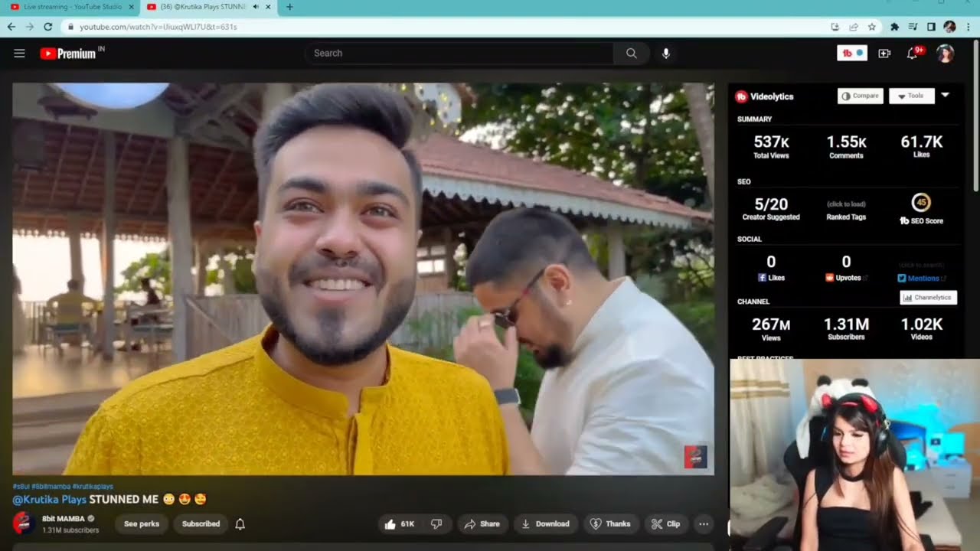Reload the page with refresh icon
This screenshot has height=551, width=980.
[47, 26]
